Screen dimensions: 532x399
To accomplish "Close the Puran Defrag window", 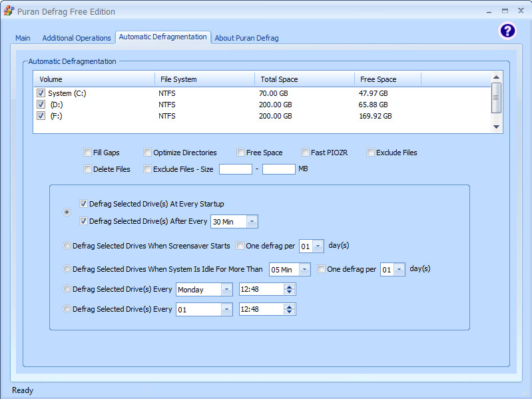I will [521, 11].
